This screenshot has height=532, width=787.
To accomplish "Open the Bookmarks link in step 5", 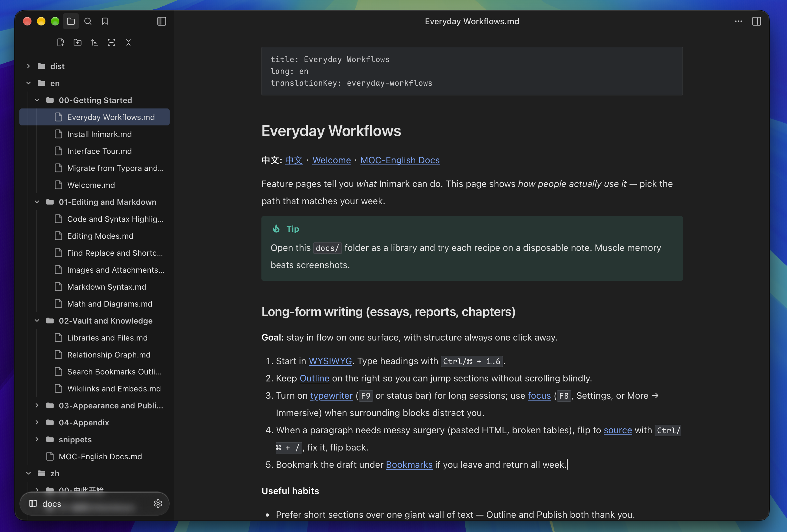I will (x=409, y=465).
